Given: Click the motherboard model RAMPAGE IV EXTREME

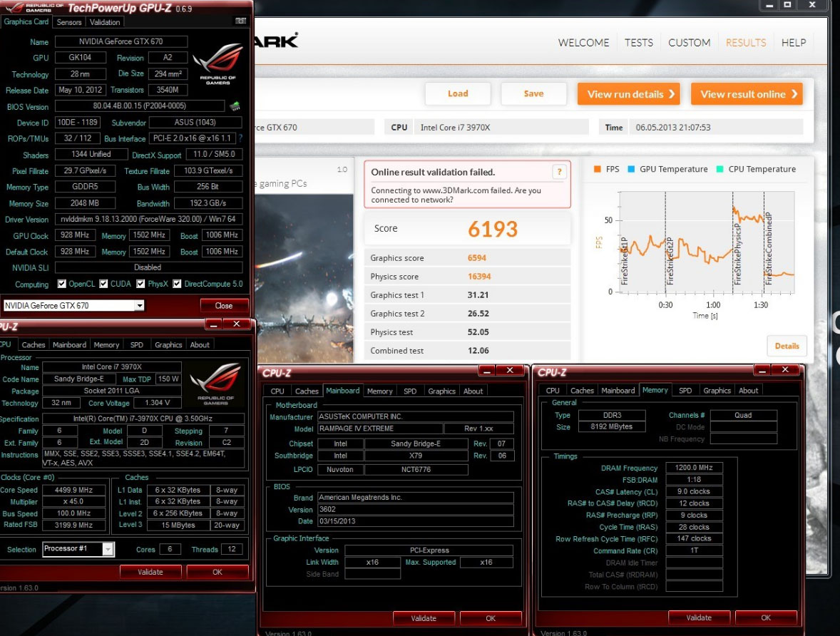Looking at the screenshot, I should point(380,429).
